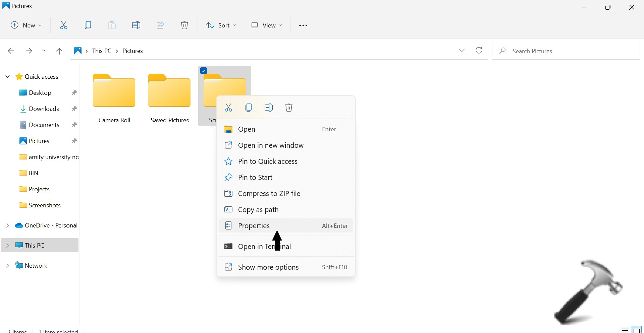Viewport: 644px width, 333px height.
Task: Uncheck the selected folder's checkbox
Action: [204, 71]
